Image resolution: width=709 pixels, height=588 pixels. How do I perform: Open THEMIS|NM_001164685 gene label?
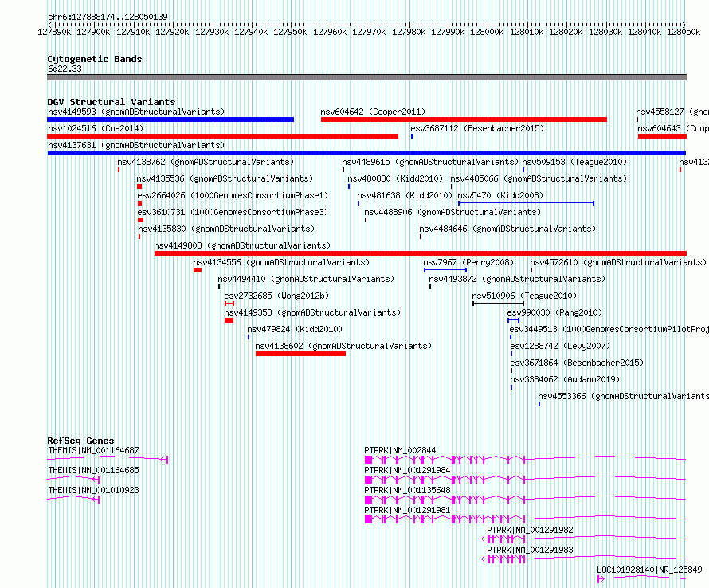93,470
